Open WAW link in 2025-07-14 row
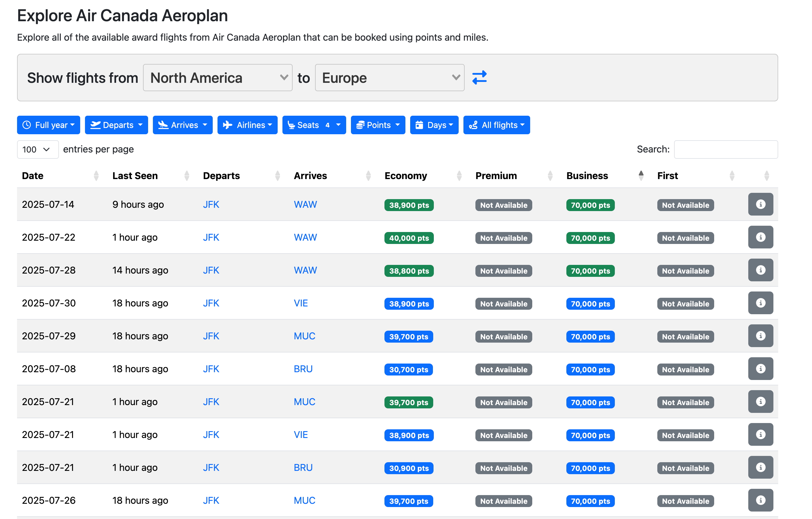This screenshot has height=519, width=812. pos(305,204)
